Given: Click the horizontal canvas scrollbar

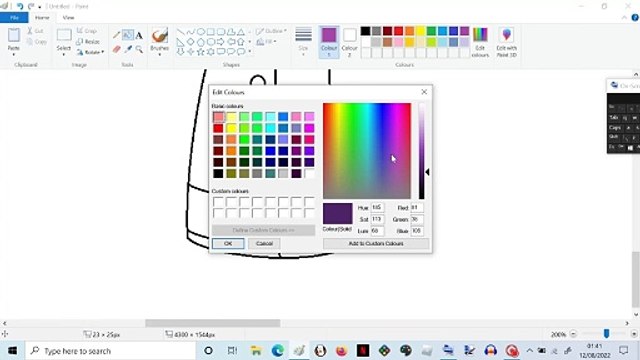Looking at the screenshot, I should pyautogui.click(x=213, y=323).
